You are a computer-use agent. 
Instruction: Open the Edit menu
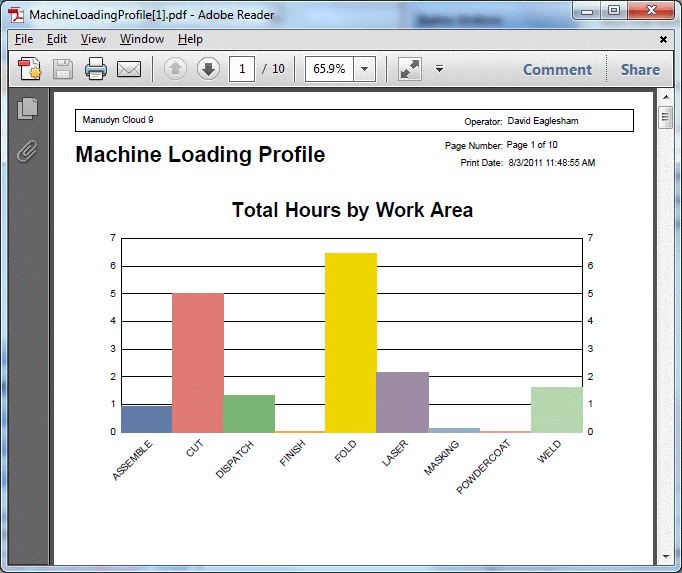[x=57, y=39]
